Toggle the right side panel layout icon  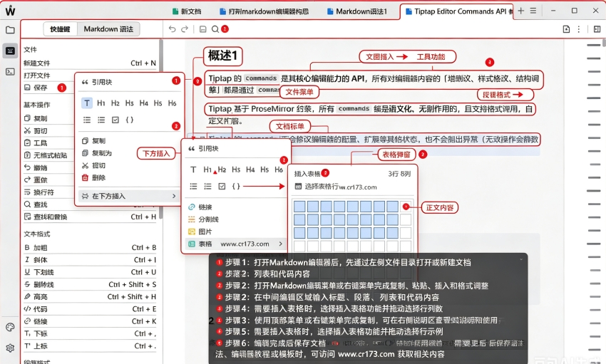point(597,29)
